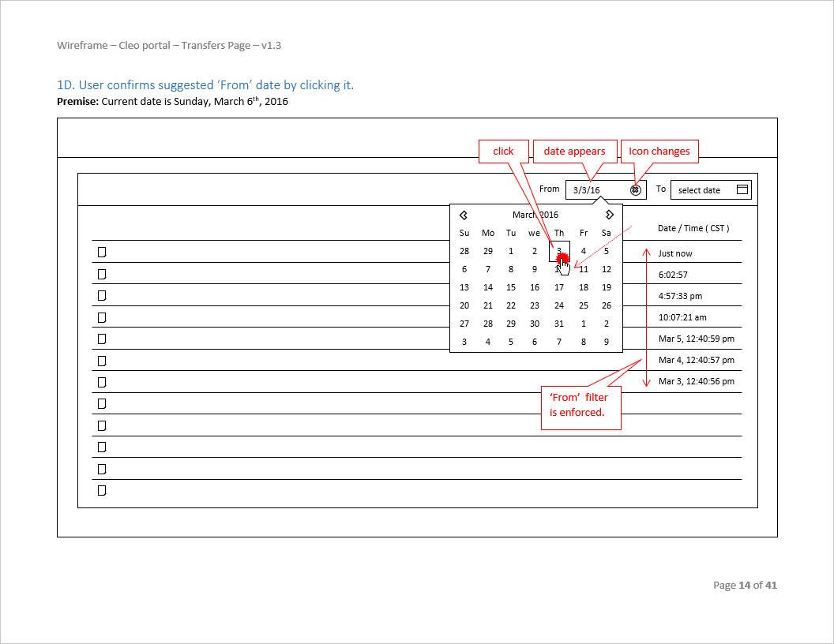834x644 pixels.
Task: Select day 19 in the calendar
Action: click(x=607, y=287)
